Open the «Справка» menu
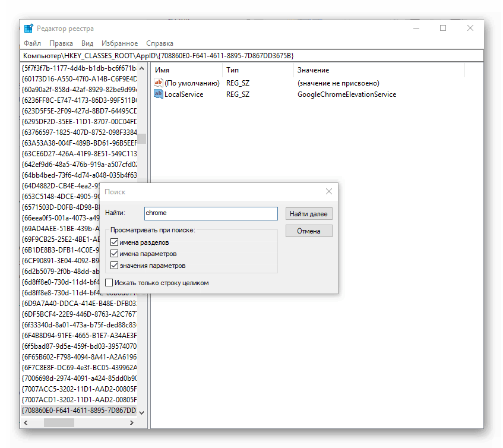This screenshot has height=448, width=503. 160,43
